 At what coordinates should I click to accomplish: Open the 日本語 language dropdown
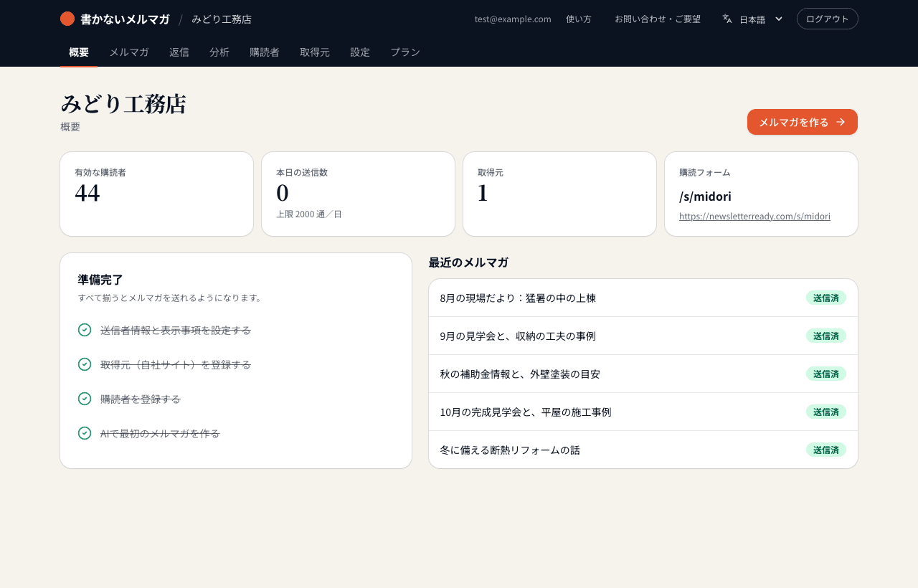(x=753, y=19)
